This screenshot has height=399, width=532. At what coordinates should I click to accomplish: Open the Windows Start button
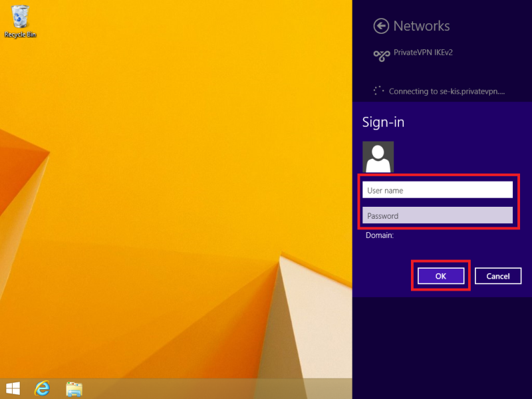click(13, 388)
